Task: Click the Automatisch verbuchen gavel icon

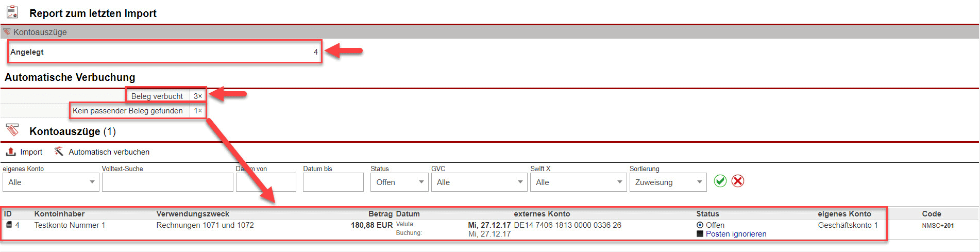Action: point(59,152)
